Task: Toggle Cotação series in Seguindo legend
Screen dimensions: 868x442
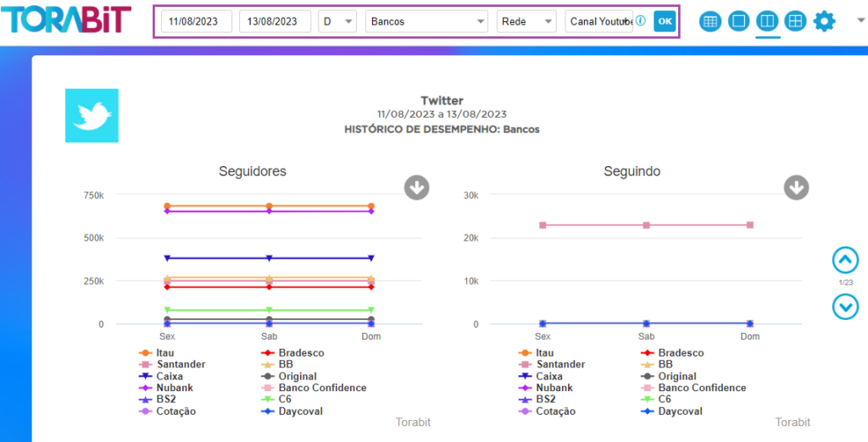Action: click(x=547, y=411)
